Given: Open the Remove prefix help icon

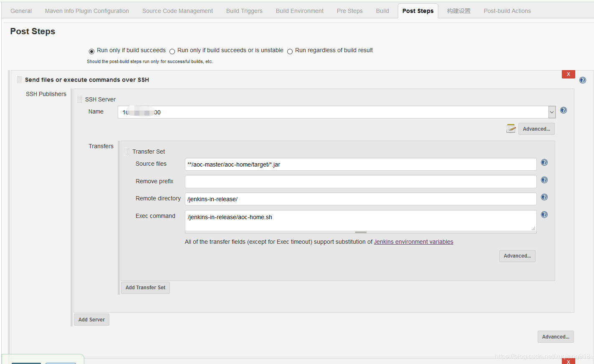Looking at the screenshot, I should point(544,180).
